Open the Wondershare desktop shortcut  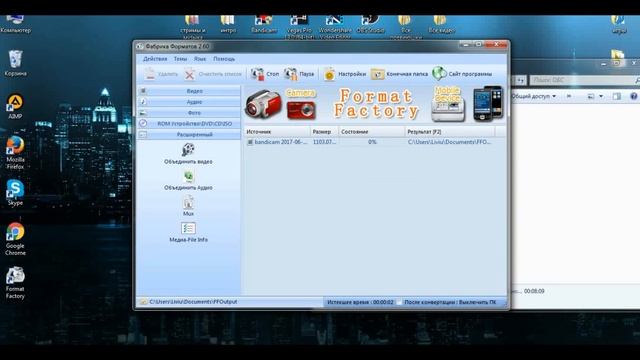335,27
